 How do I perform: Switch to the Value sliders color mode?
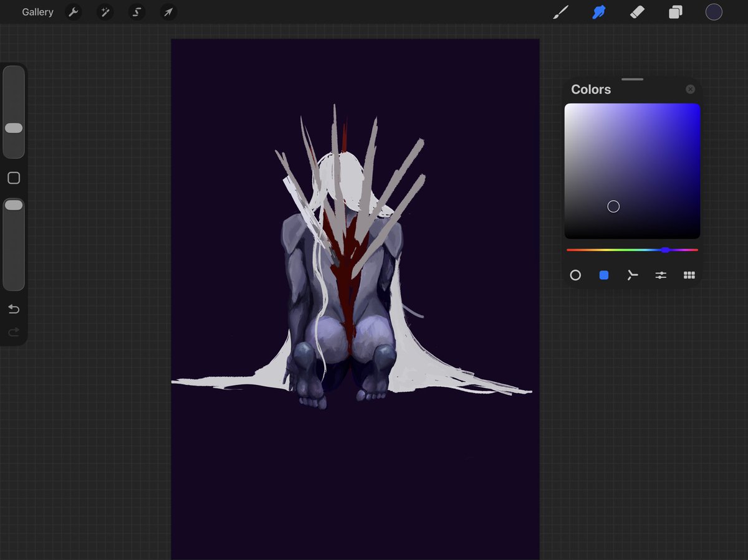tap(661, 275)
